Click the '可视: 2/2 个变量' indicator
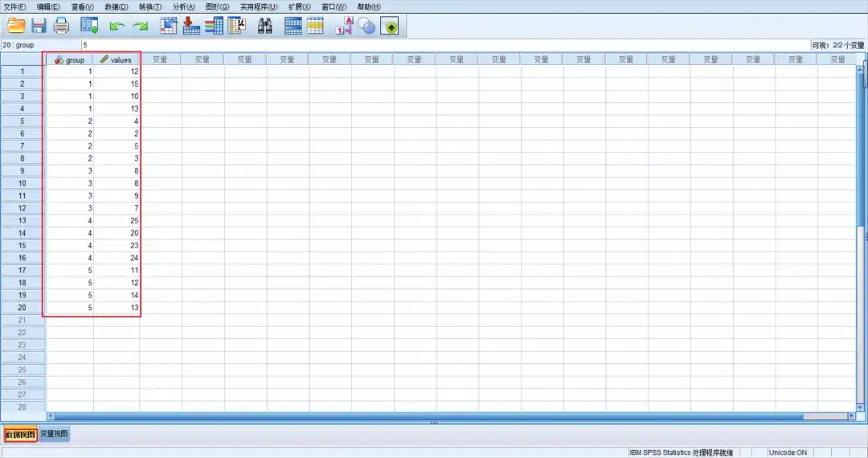The image size is (868, 458). pyautogui.click(x=837, y=45)
